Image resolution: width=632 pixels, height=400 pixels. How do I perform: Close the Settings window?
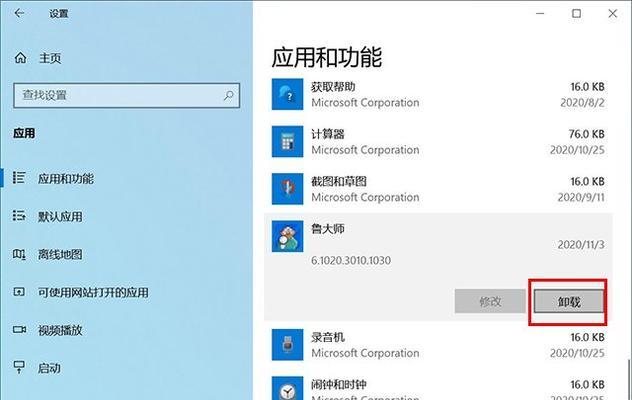(613, 13)
